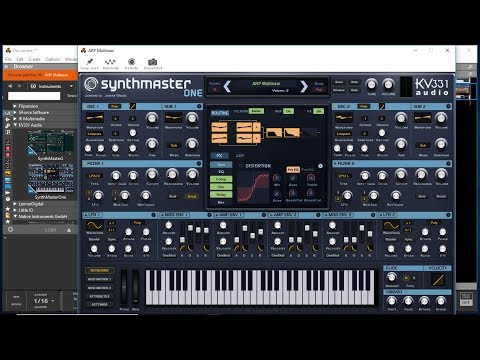Open the Create menu
This screenshot has width=480, height=360.
pyautogui.click(x=34, y=59)
